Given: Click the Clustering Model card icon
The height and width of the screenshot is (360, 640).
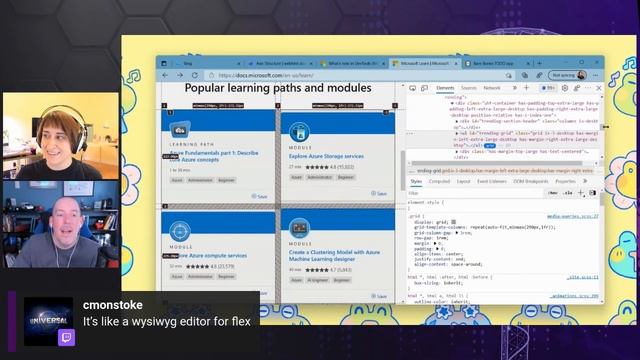Looking at the screenshot, I should 299,228.
